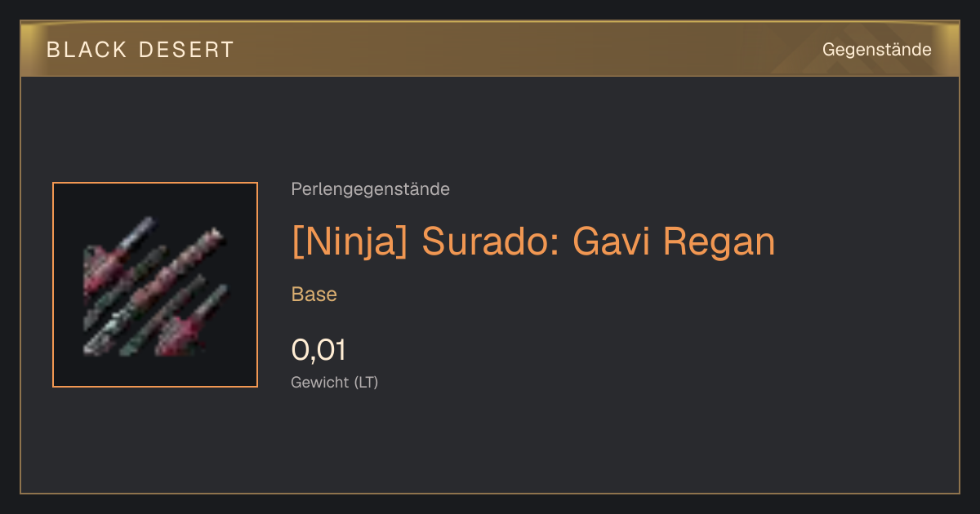This screenshot has height=514, width=980.
Task: Select the top-left red kunai in icon
Action: pyautogui.click(x=114, y=256)
